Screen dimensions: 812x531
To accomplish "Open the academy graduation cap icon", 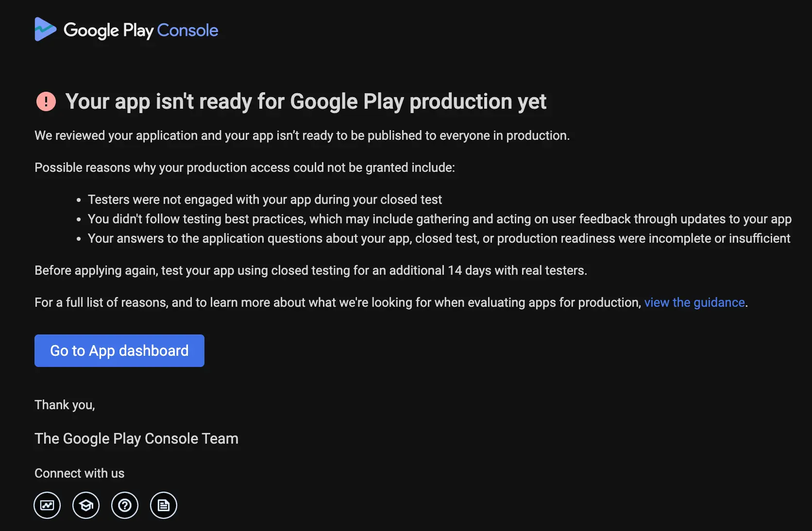I will click(86, 505).
